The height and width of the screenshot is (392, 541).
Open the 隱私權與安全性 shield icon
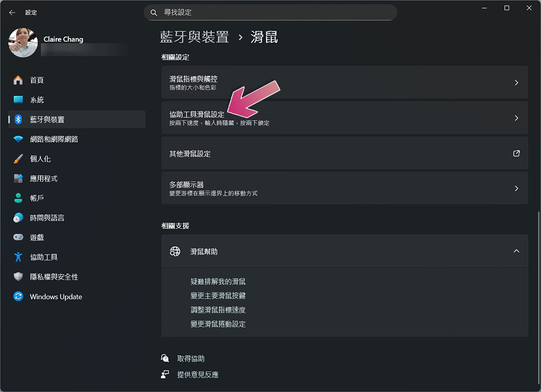tap(18, 276)
